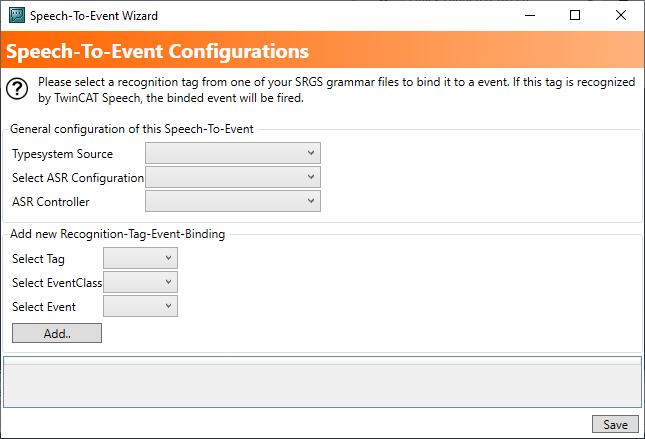Close the Speech-To-Event Wizard window
The height and width of the screenshot is (439, 645).
click(621, 16)
